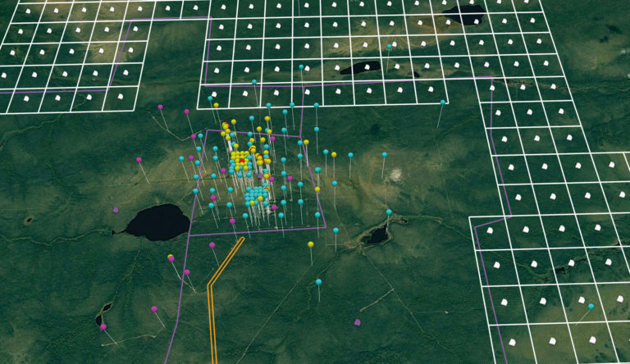Screen dimensions: 630x364
Task: Select the purple square marker right of orange route
Action: 358,322
